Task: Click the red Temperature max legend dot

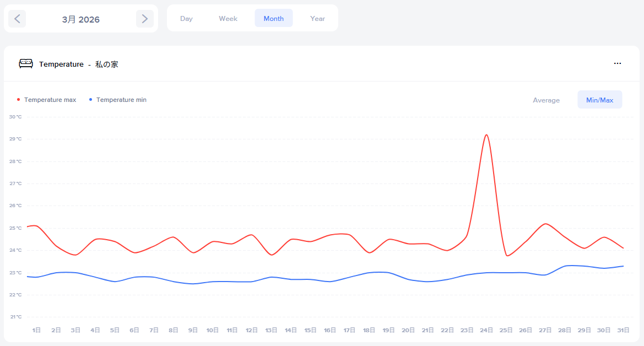Action: pos(18,100)
